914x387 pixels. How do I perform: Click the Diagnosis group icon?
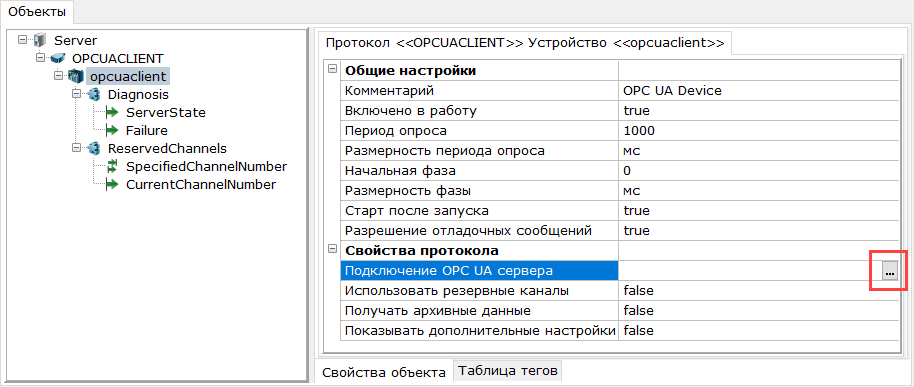tap(93, 94)
